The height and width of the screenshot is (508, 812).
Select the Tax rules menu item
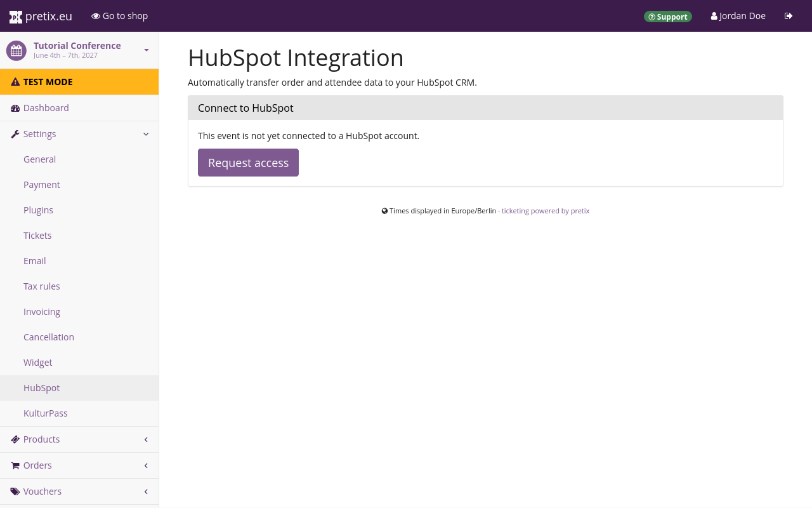(x=42, y=286)
